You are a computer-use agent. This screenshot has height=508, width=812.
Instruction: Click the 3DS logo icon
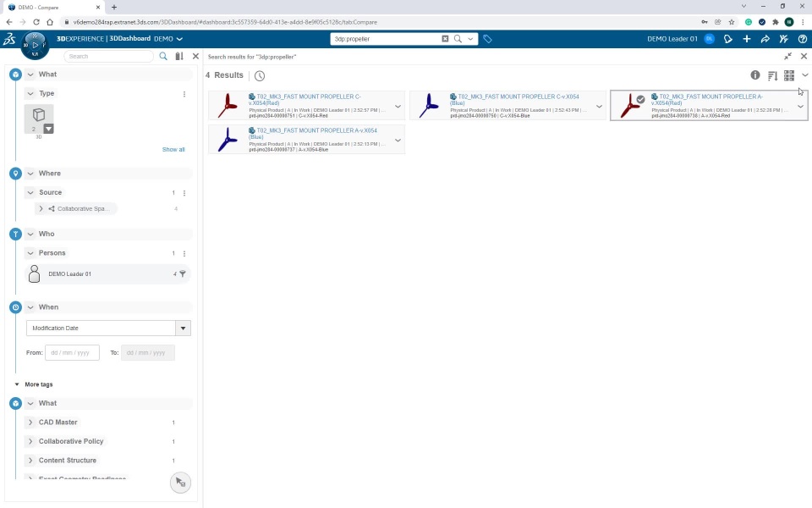tap(9, 39)
